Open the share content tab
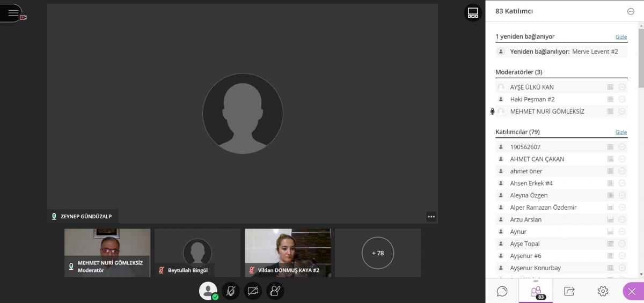 click(x=569, y=291)
